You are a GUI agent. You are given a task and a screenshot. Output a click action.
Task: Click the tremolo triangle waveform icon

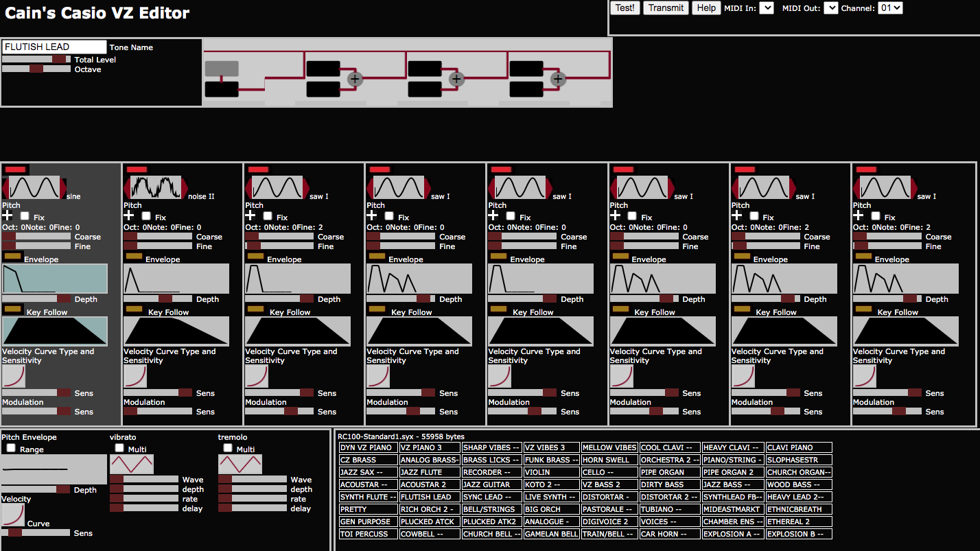coord(240,465)
